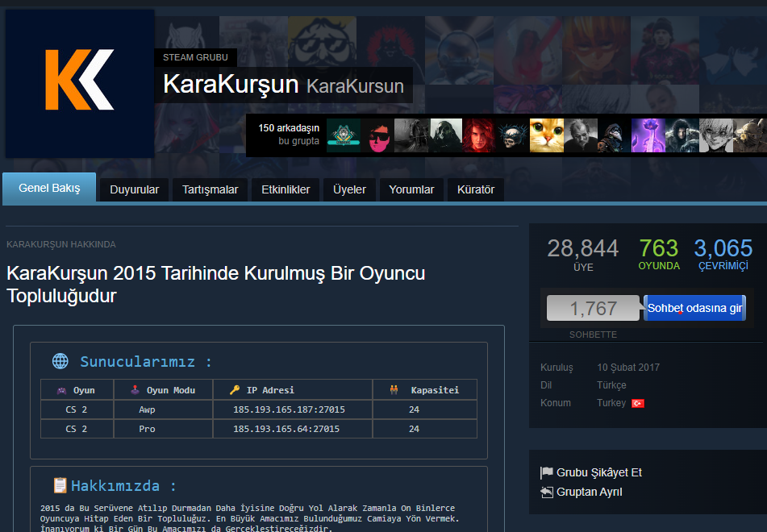Open the grayscale hooded reaper friend avatar

[411, 135]
